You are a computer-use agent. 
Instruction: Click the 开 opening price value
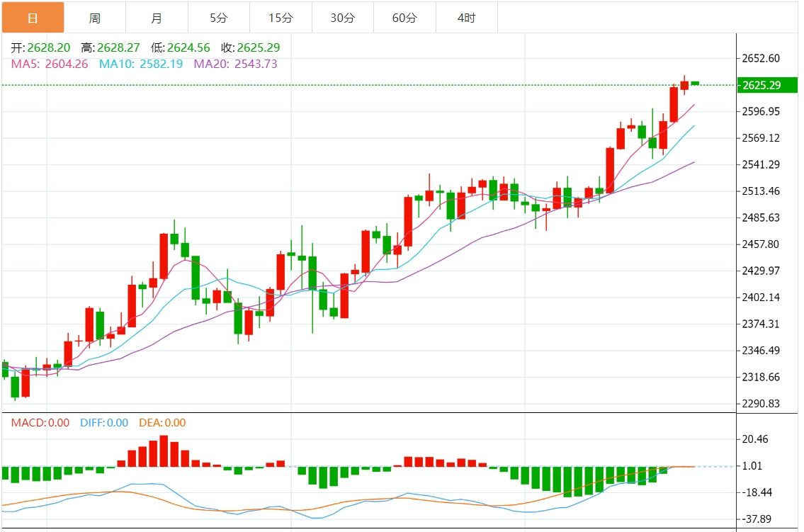click(49, 47)
